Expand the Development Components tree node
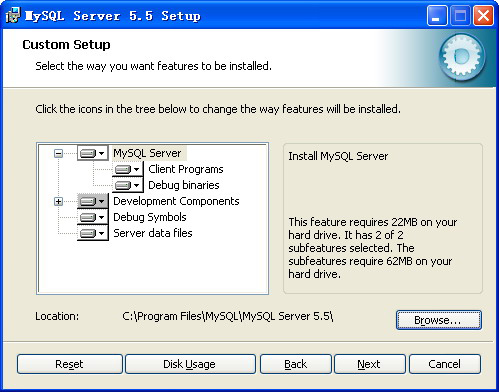 [x=58, y=201]
